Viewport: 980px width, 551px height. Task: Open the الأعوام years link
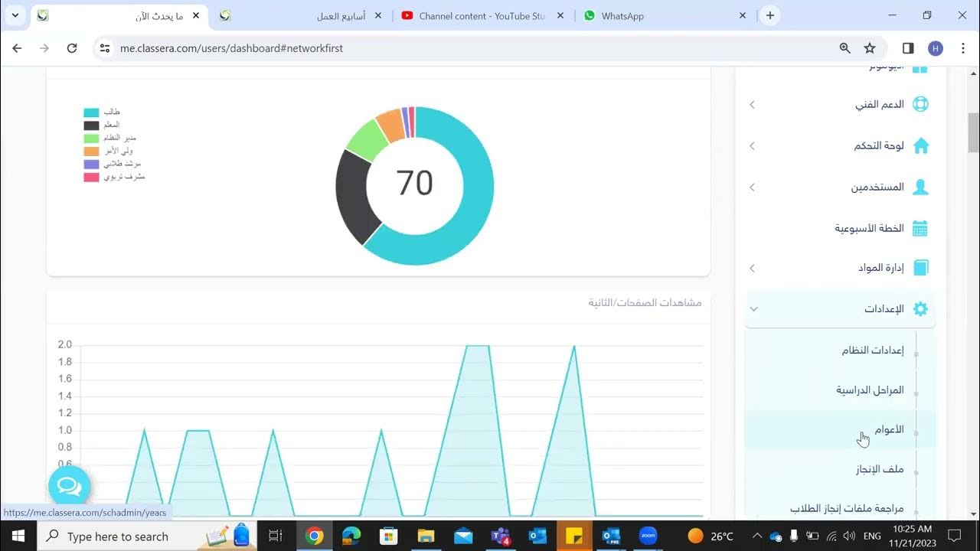point(889,430)
